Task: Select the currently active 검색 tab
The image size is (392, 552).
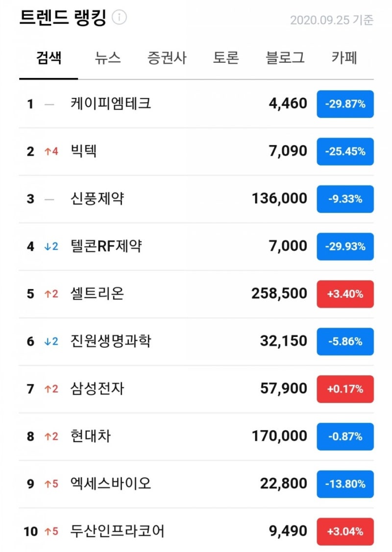Action: tap(48, 58)
